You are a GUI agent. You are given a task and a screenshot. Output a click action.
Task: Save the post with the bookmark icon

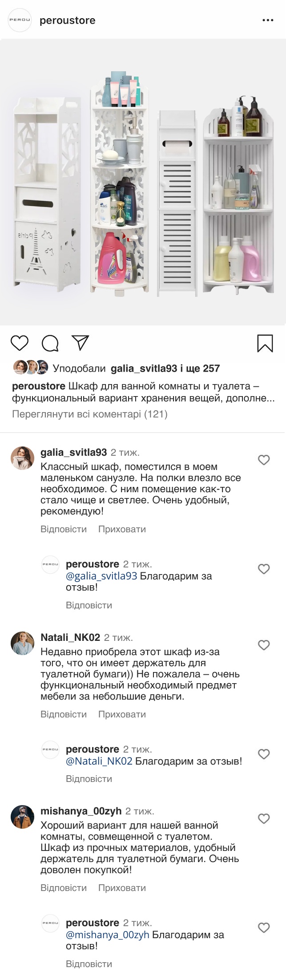coord(265,344)
